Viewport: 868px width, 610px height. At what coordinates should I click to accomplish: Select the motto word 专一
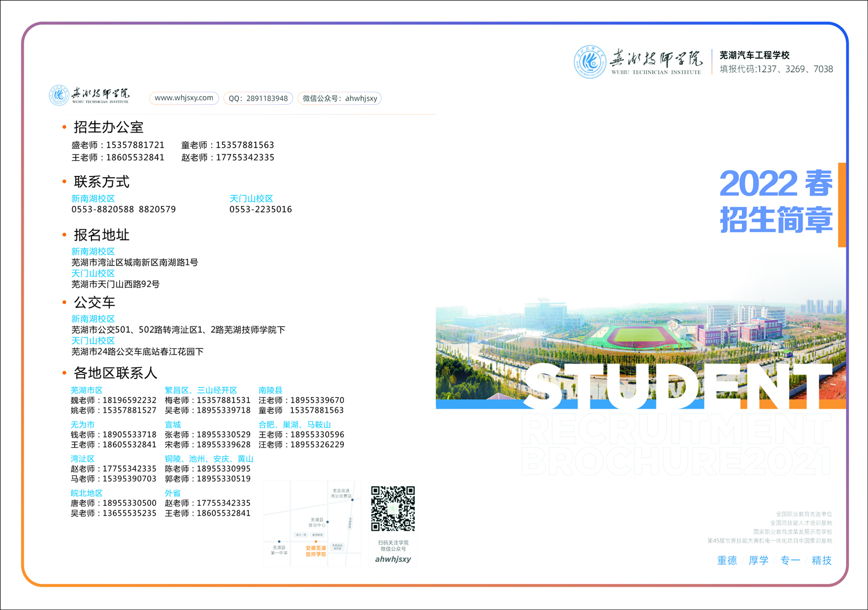[790, 561]
